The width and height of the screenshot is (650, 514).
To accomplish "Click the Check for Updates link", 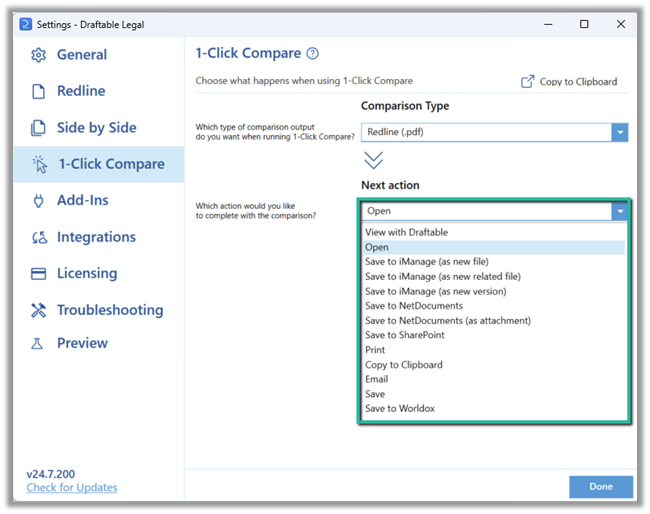I will coord(72,488).
